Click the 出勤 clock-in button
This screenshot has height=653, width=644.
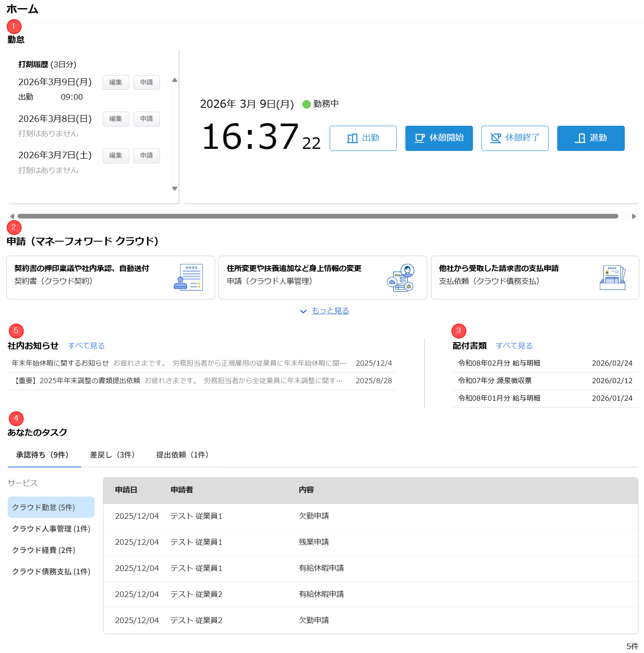(363, 138)
